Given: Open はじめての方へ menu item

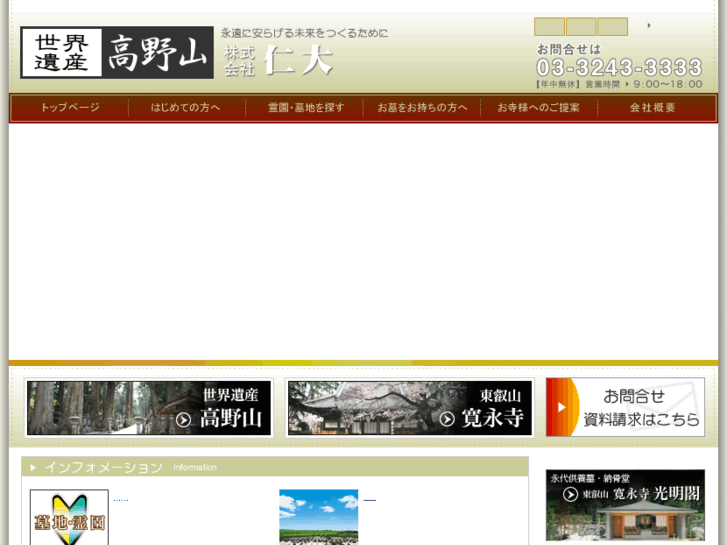Looking at the screenshot, I should [x=185, y=108].
